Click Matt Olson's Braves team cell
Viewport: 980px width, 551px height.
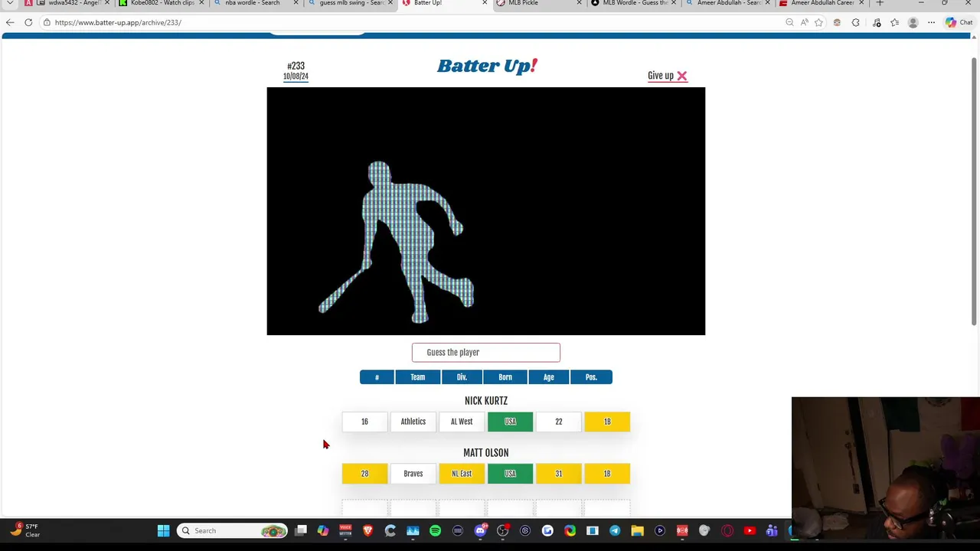pos(413,474)
